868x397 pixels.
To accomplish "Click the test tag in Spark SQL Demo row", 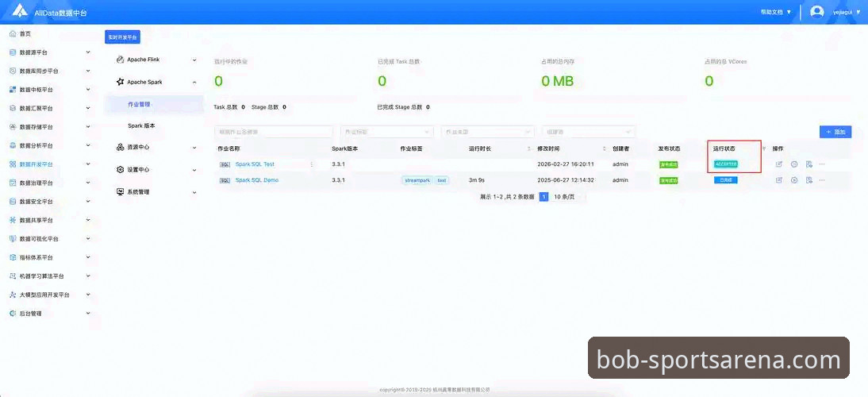I will 441,180.
